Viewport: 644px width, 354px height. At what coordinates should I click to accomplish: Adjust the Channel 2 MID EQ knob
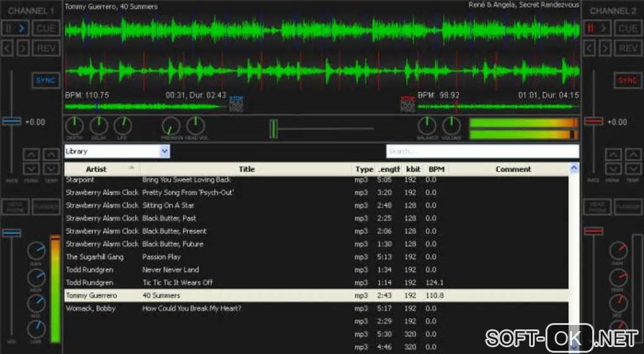pos(618,304)
